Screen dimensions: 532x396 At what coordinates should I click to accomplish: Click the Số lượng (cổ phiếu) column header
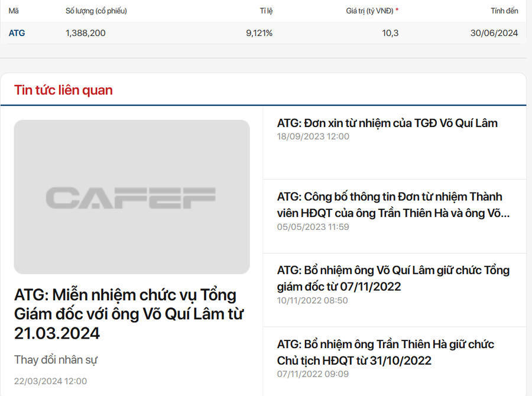point(96,11)
